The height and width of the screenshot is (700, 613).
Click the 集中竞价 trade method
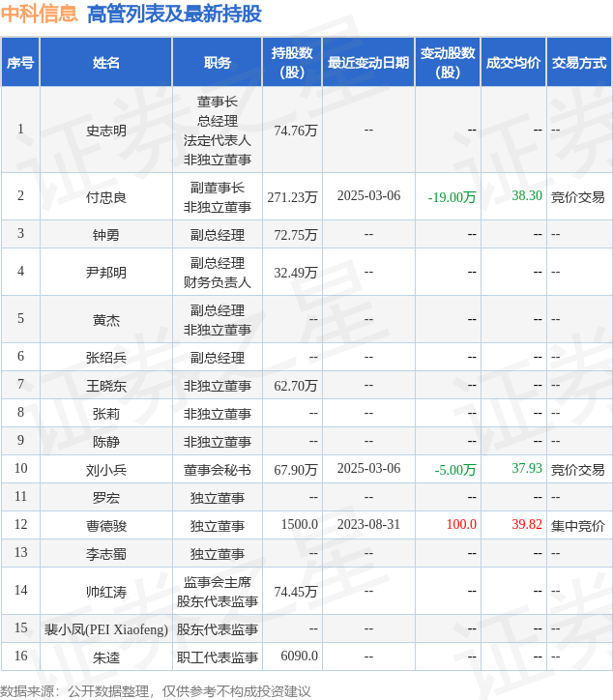tap(578, 525)
